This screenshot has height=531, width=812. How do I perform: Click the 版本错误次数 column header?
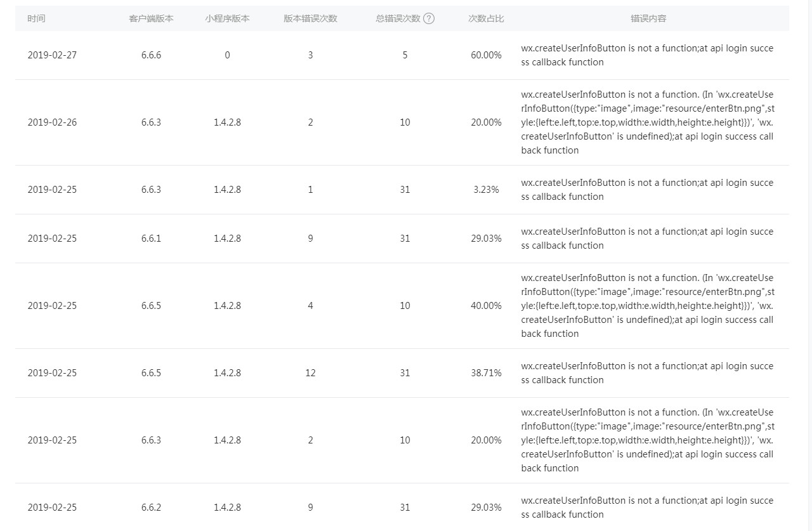click(x=310, y=18)
